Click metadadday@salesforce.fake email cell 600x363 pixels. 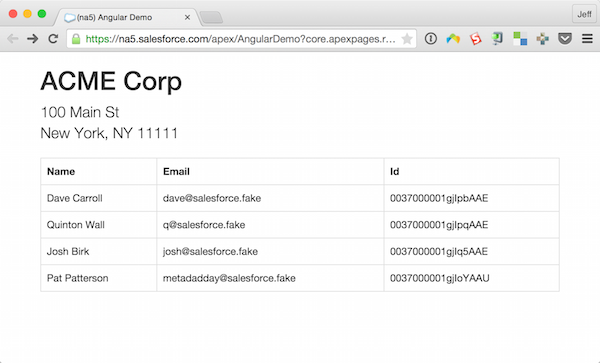[270, 278]
